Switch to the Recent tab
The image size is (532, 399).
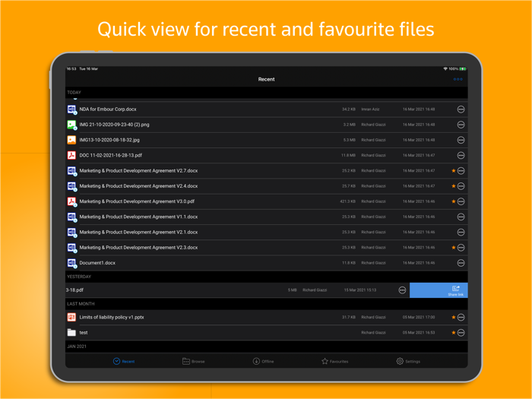coord(124,361)
